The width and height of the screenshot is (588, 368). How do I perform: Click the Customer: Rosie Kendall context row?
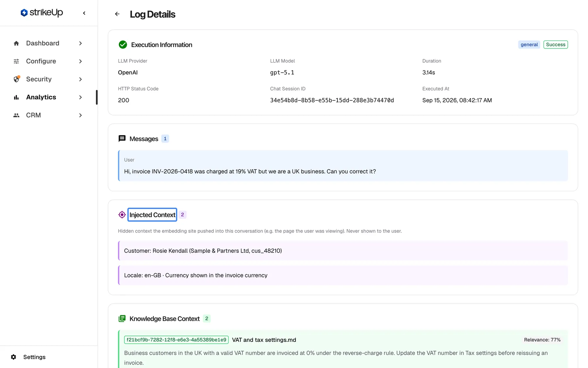[x=343, y=251]
